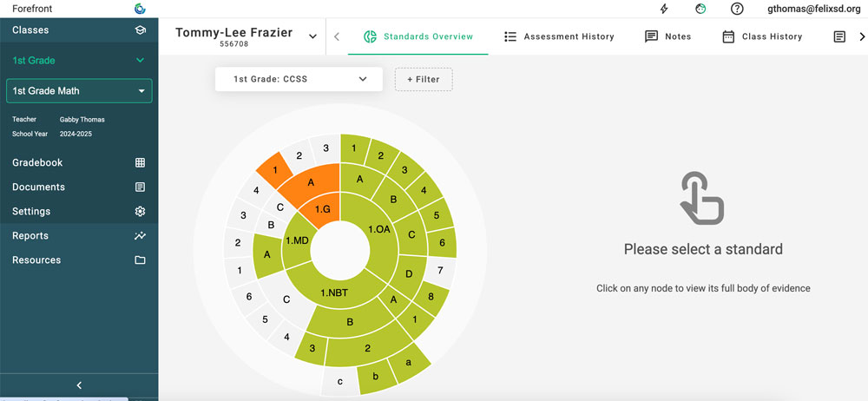The height and width of the screenshot is (401, 868).
Task: Click the Classes graduation cap icon
Action: coord(140,30)
